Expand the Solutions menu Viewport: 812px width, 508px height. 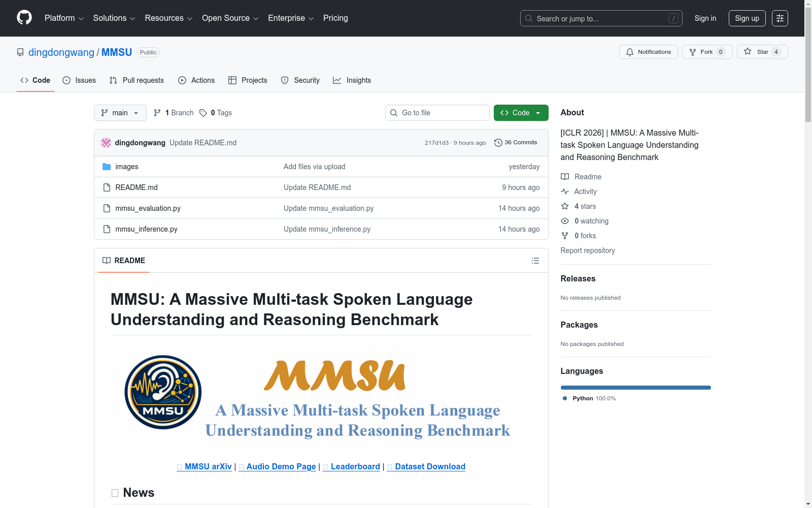(114, 18)
